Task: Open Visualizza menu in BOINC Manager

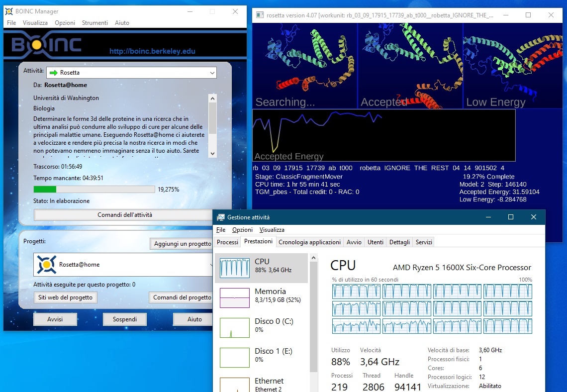Action: click(35, 23)
